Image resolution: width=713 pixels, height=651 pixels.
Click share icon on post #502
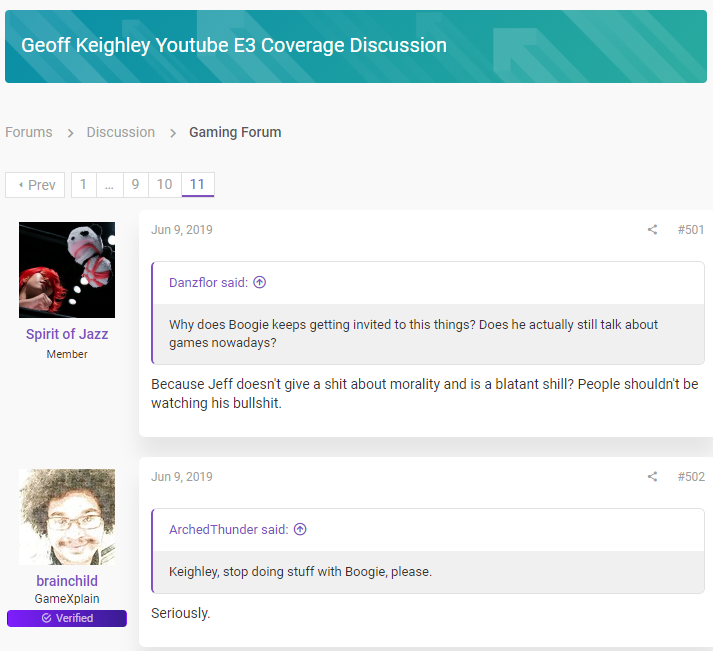click(x=653, y=476)
